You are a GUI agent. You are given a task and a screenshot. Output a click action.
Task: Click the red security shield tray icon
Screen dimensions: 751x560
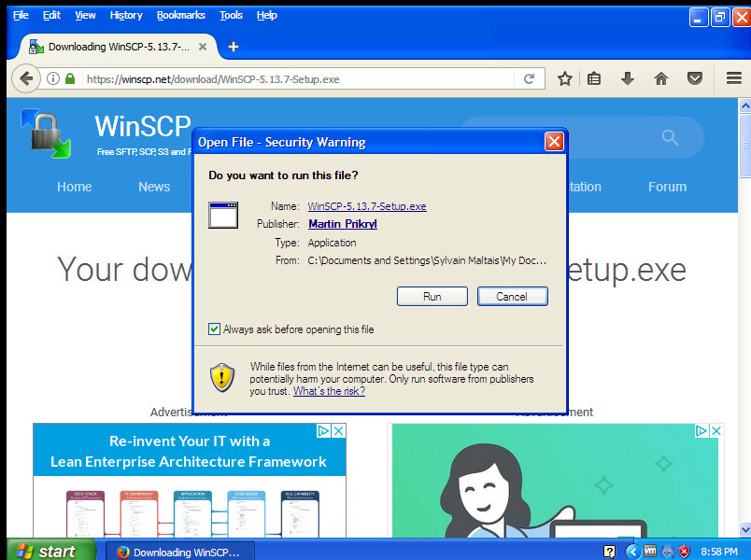coord(685,552)
